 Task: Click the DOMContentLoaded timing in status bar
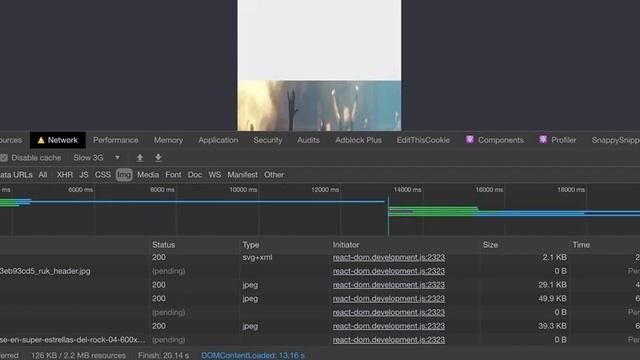253,356
